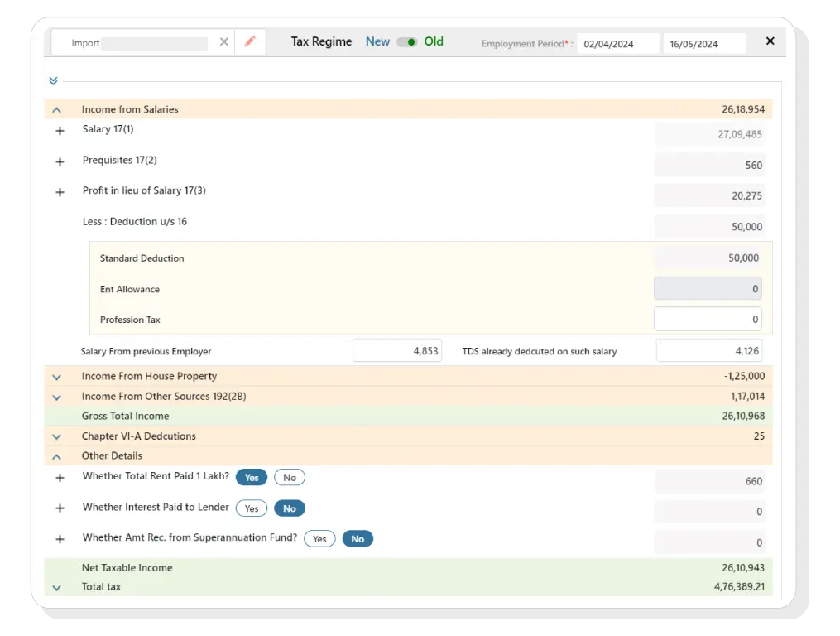Image resolution: width=840 pixels, height=636 pixels.
Task: Click the Profession Tax input field
Action: [708, 319]
